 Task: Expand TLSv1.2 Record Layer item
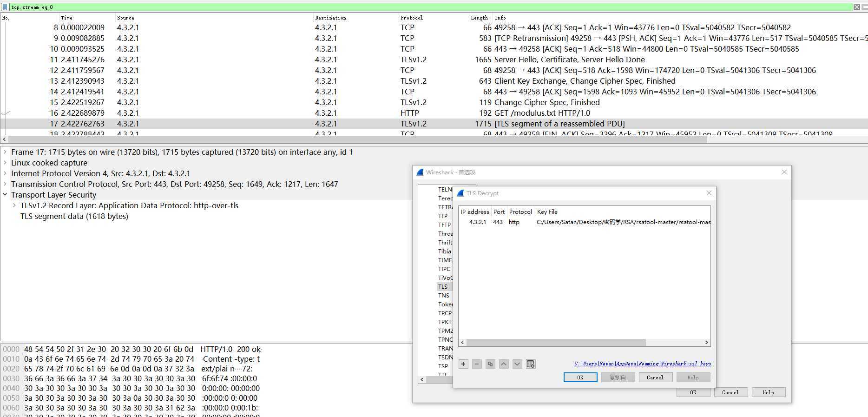point(14,205)
